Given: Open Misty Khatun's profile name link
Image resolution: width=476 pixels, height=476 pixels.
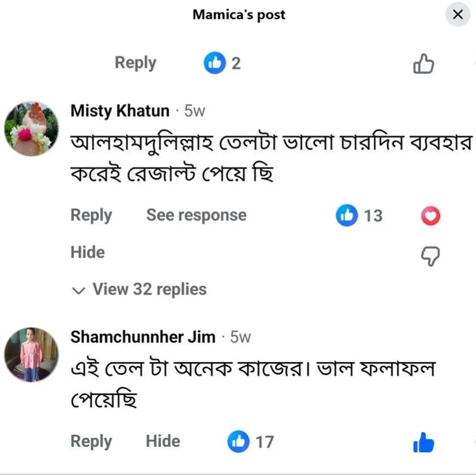Looking at the screenshot, I should point(120,111).
